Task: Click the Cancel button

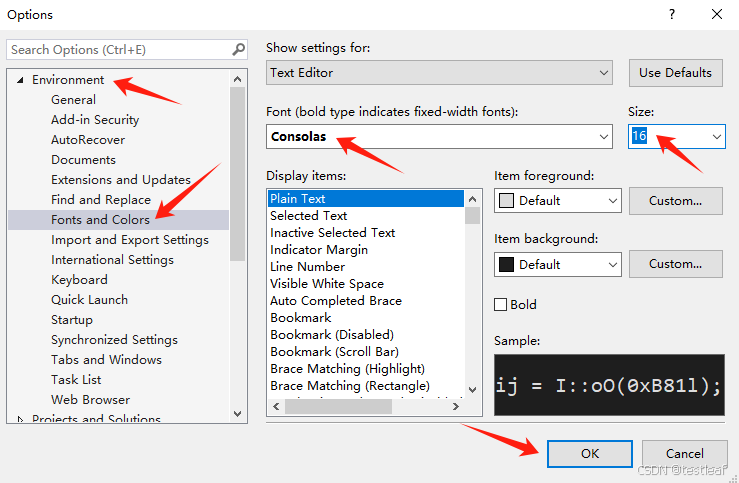Action: pos(684,454)
